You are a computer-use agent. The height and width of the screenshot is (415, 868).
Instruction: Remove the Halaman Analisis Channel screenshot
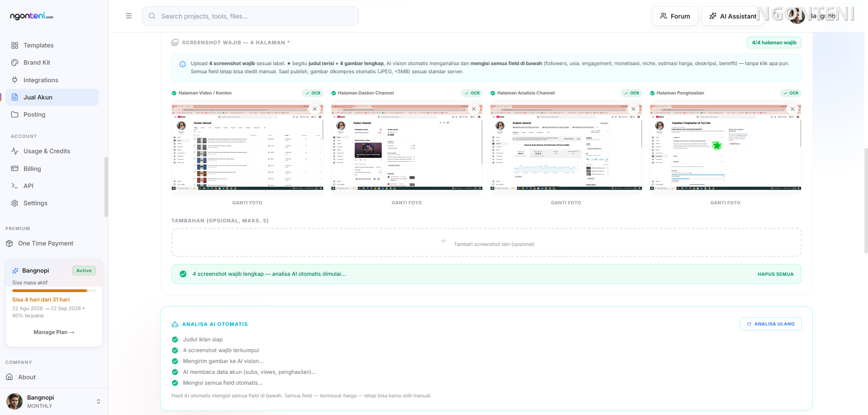[633, 109]
